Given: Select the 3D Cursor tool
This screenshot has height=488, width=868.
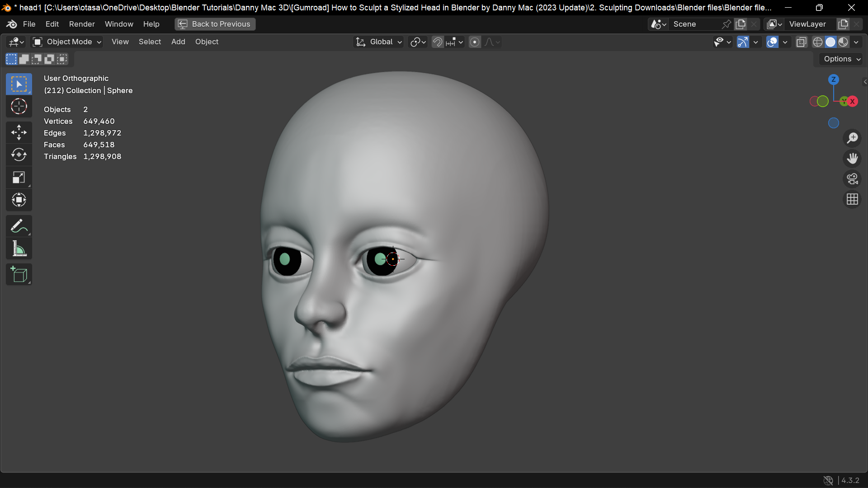Looking at the screenshot, I should [19, 107].
